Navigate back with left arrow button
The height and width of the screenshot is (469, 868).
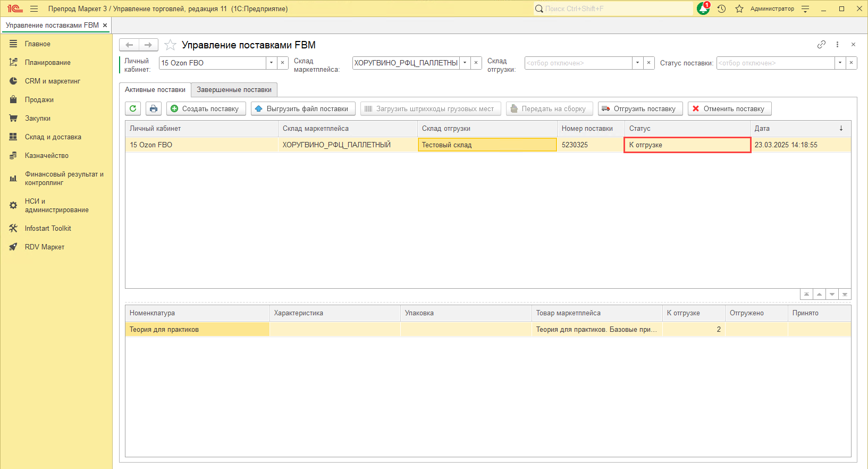point(129,45)
